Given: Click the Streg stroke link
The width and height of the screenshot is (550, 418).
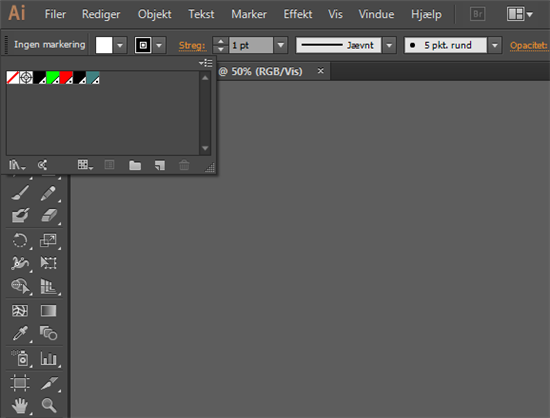Looking at the screenshot, I should [x=192, y=45].
